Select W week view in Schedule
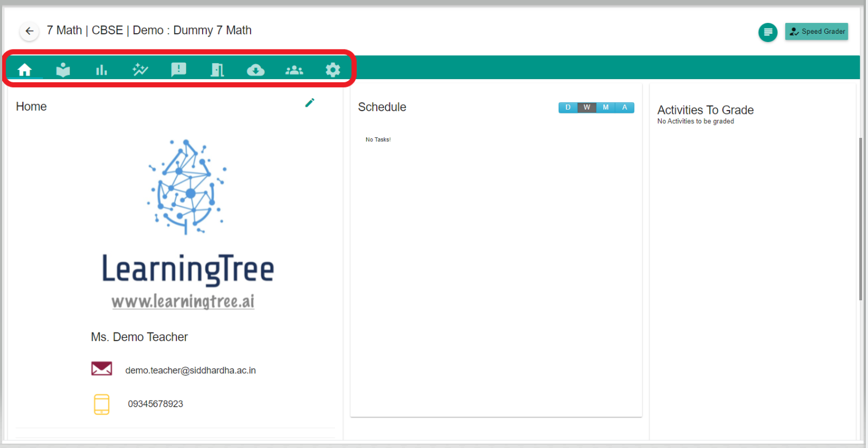 [587, 107]
